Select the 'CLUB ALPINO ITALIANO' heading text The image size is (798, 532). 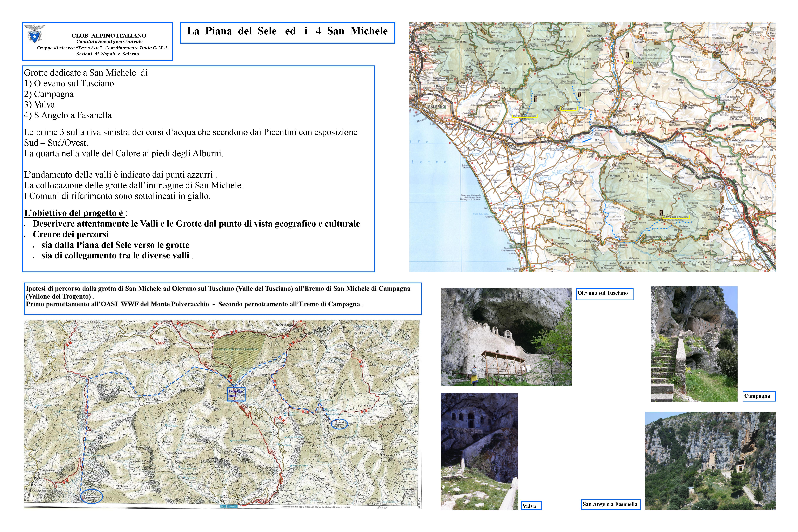109,35
